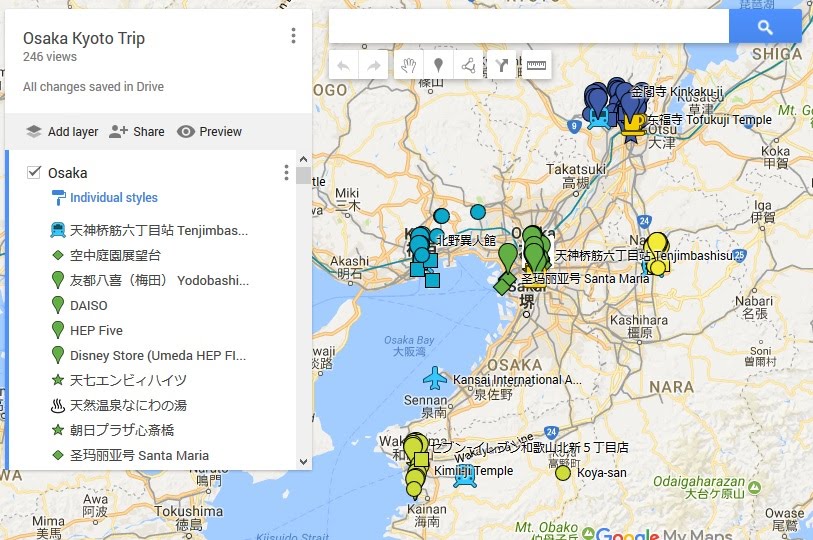Click Add layer
The height and width of the screenshot is (540, 813).
(62, 132)
